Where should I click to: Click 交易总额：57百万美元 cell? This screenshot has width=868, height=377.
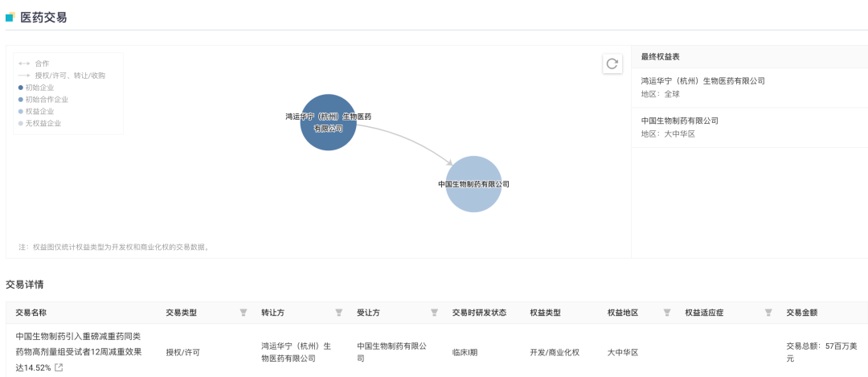click(x=821, y=352)
